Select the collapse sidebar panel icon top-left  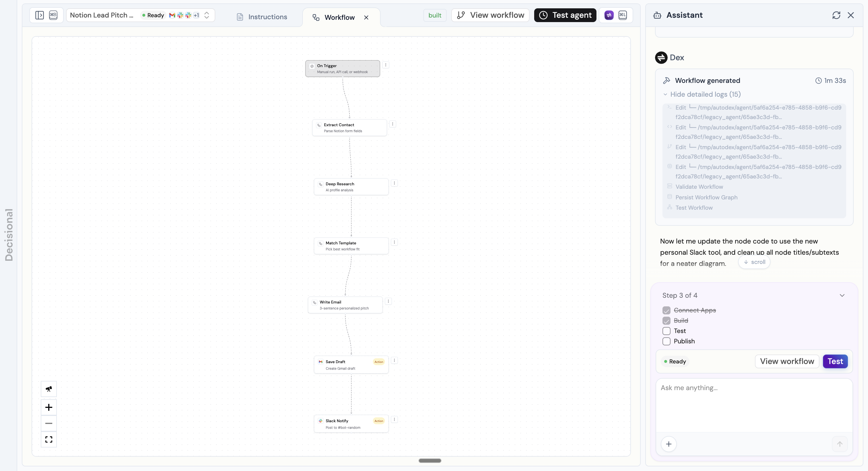(39, 15)
